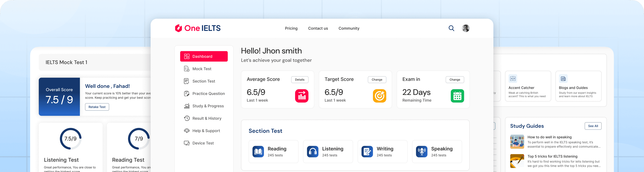Click the '22 Days' remaining time value
Image resolution: width=644 pixels, height=172 pixels.
pos(416,92)
